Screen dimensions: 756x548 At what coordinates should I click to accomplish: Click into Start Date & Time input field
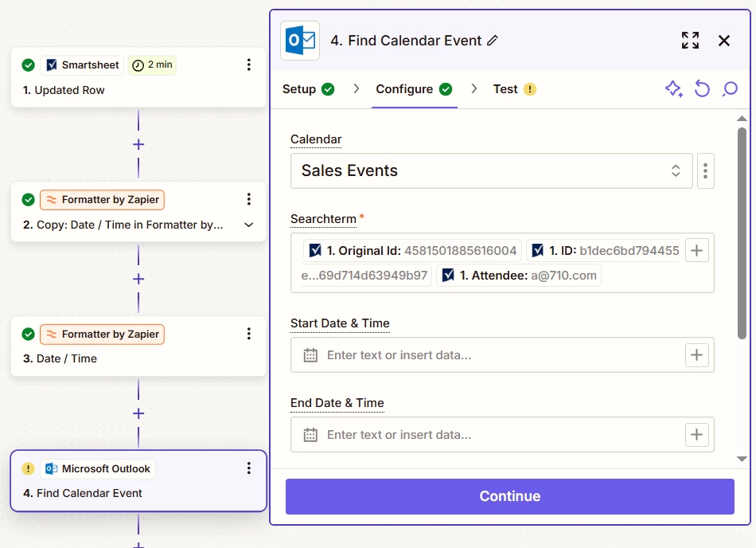coord(502,355)
